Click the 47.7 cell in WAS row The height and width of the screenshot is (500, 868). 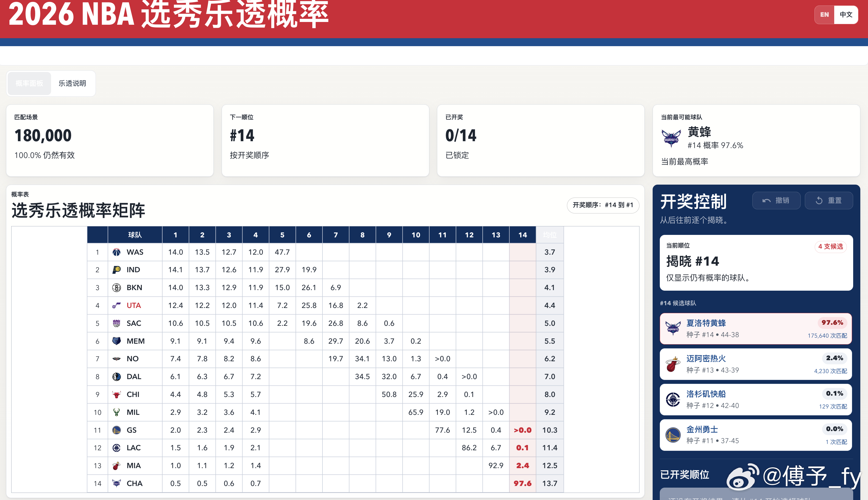pyautogui.click(x=282, y=252)
